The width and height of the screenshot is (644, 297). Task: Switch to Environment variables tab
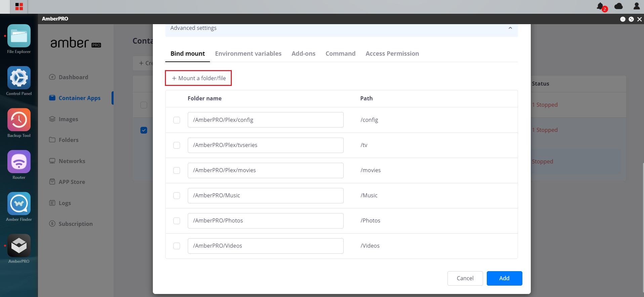[248, 54]
